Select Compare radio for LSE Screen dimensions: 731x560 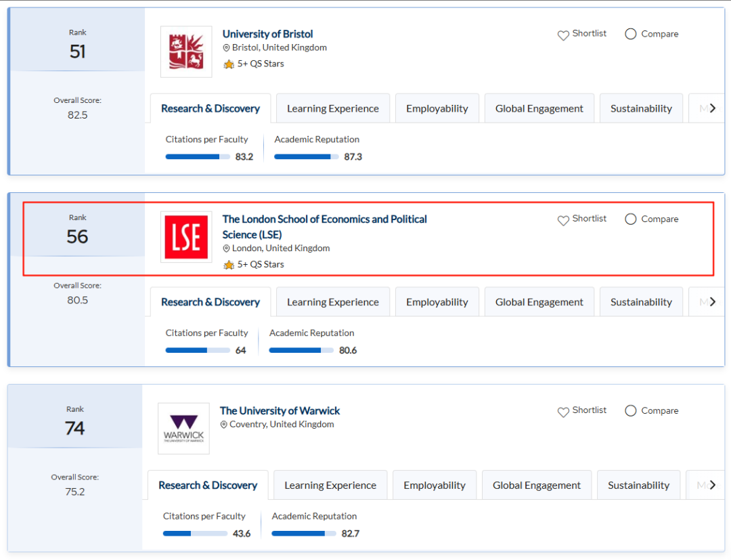click(x=630, y=219)
